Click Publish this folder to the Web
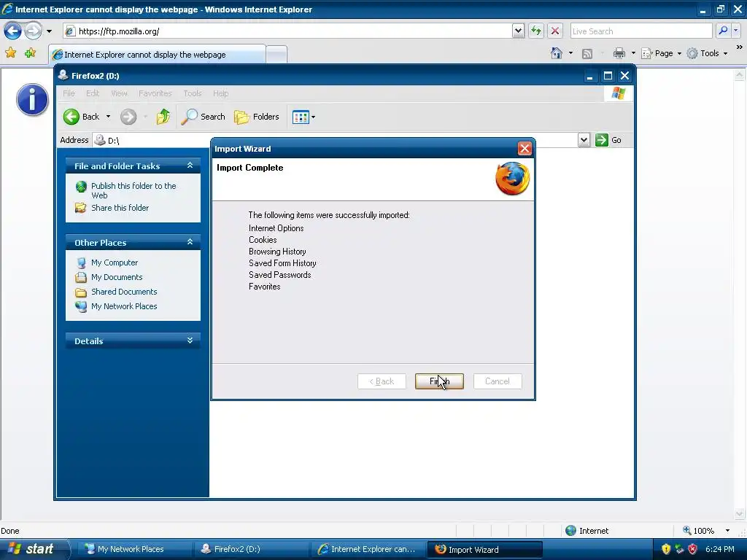The height and width of the screenshot is (560, 747). click(x=133, y=190)
